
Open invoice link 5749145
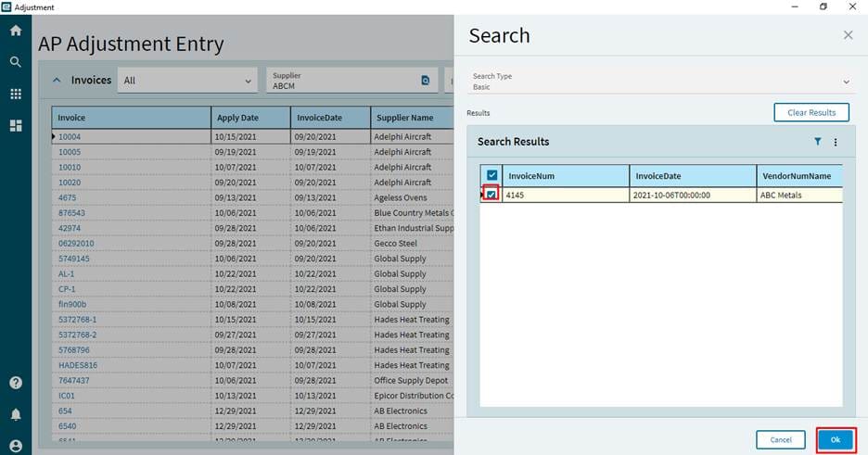(74, 259)
